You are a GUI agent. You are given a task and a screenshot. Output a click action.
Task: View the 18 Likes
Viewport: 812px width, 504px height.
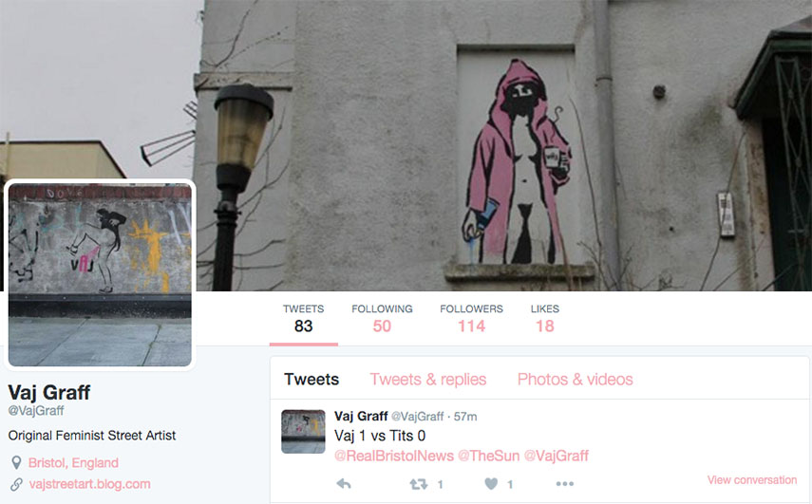coord(545,318)
